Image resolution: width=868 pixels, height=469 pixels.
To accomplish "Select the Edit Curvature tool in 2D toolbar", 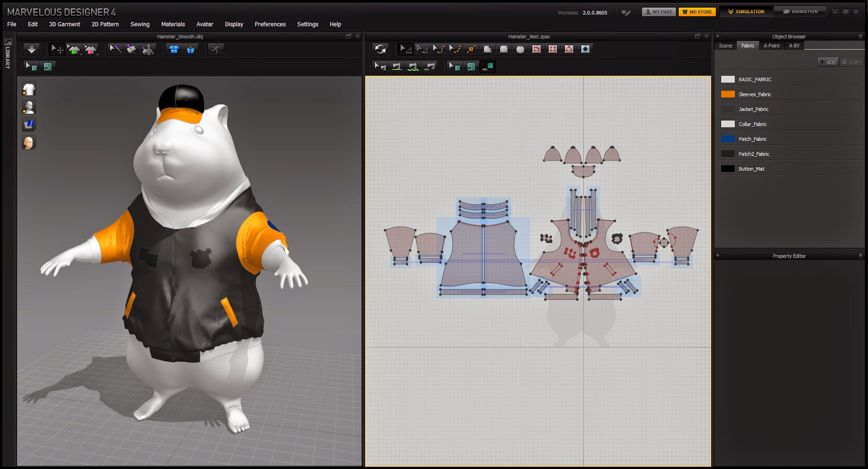I will point(438,49).
